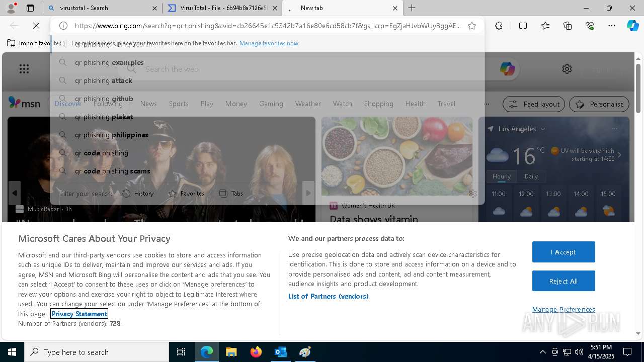
Task: Open the notification center icon
Action: 628,352
